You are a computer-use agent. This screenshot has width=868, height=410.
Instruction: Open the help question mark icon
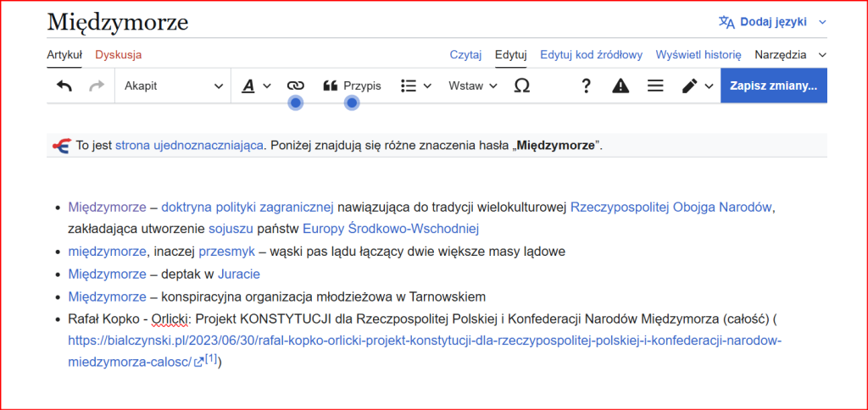pyautogui.click(x=586, y=86)
